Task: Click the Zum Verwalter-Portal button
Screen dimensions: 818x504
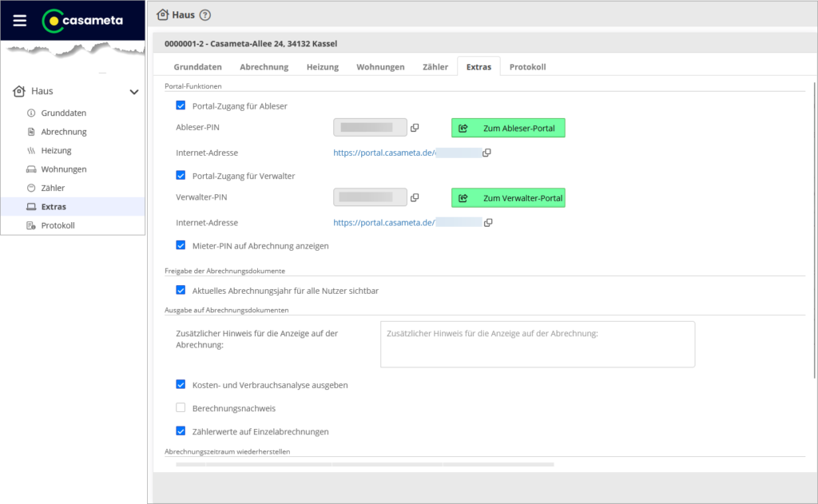Action: pos(508,198)
